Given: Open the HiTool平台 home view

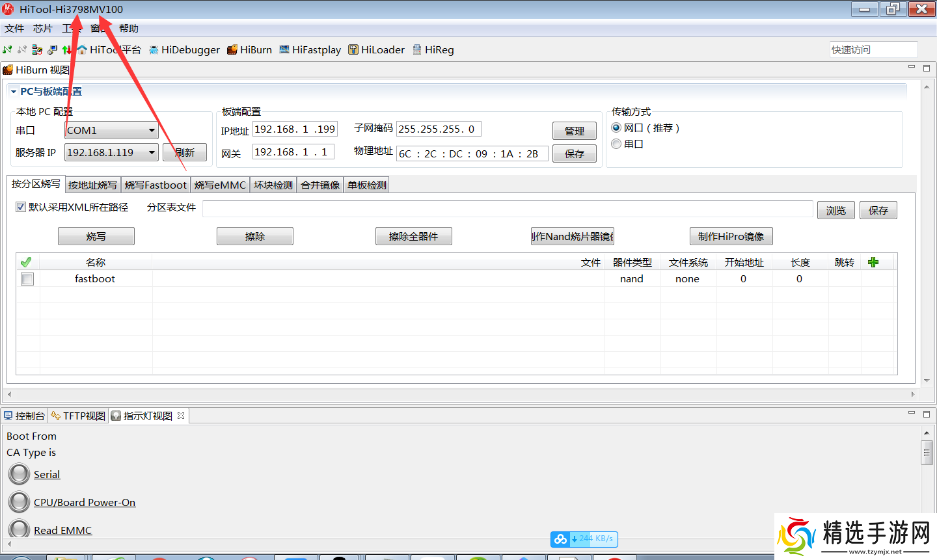Looking at the screenshot, I should [x=115, y=49].
